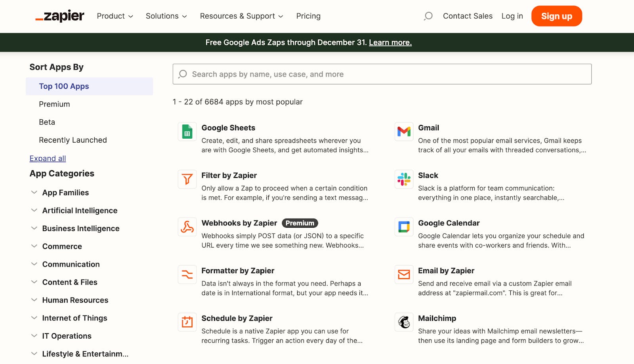634x364 pixels.
Task: Expand the App Families category
Action: 65,192
